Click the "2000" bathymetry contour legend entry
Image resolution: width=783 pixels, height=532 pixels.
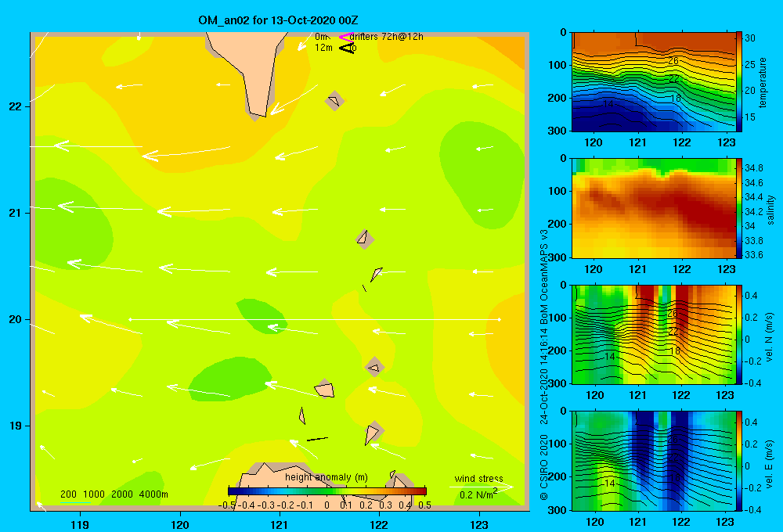(122, 494)
